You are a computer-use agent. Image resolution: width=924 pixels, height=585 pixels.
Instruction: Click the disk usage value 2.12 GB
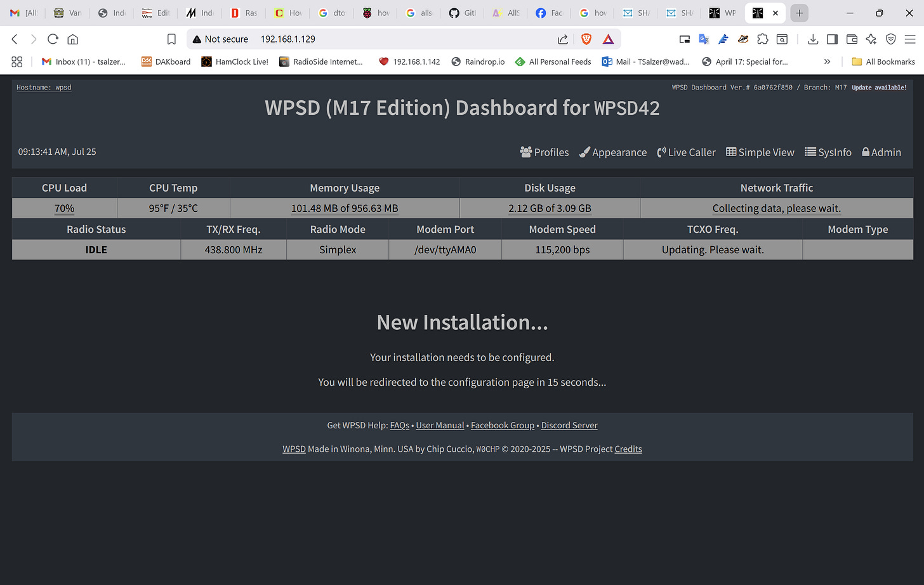click(550, 208)
